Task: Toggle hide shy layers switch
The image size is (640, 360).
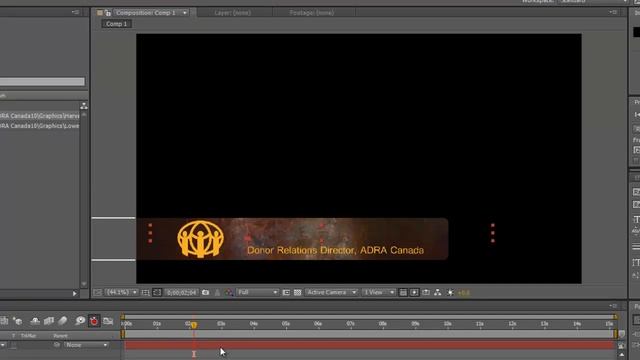Action: pyautogui.click(x=35, y=321)
